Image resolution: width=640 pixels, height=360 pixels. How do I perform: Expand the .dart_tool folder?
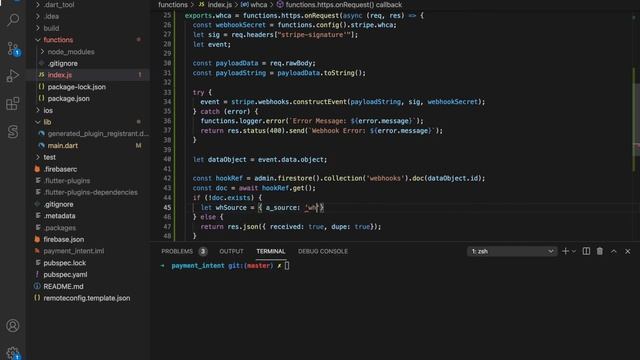click(59, 5)
